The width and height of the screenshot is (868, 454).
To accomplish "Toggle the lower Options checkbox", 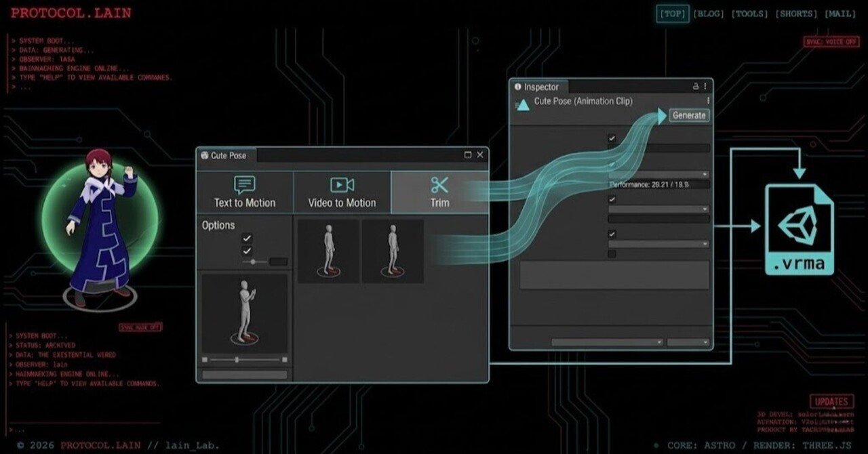I will click(247, 251).
